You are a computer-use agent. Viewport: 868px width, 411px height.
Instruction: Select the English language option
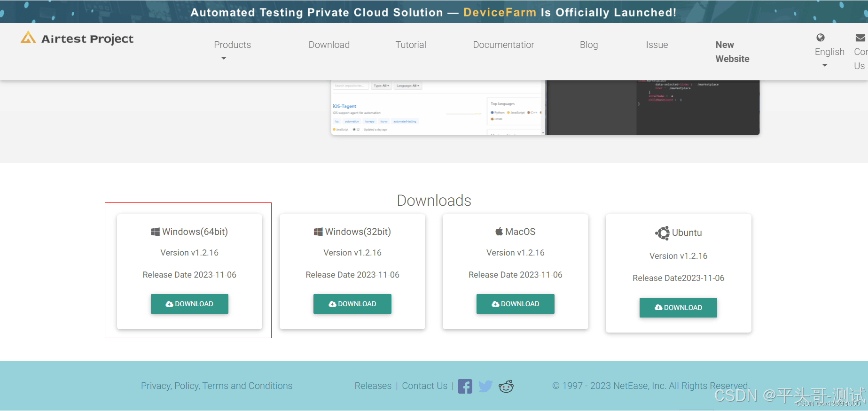(x=829, y=52)
